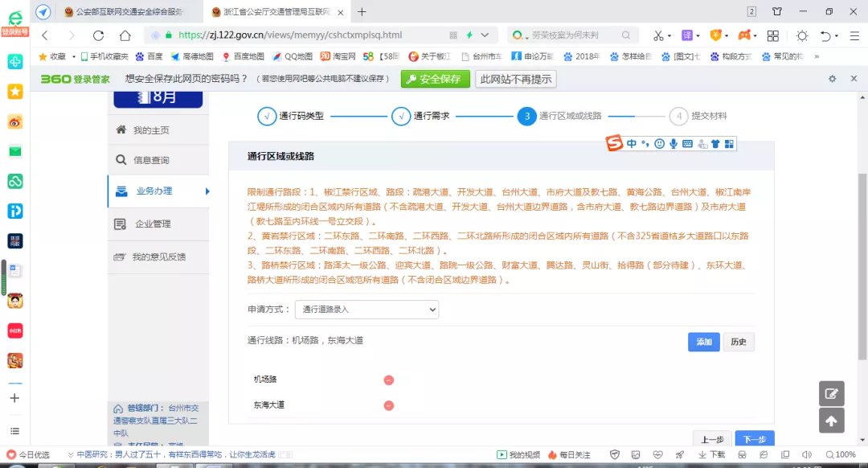868x468 pixels.
Task: Open the translate extension icon
Action: 687,35
